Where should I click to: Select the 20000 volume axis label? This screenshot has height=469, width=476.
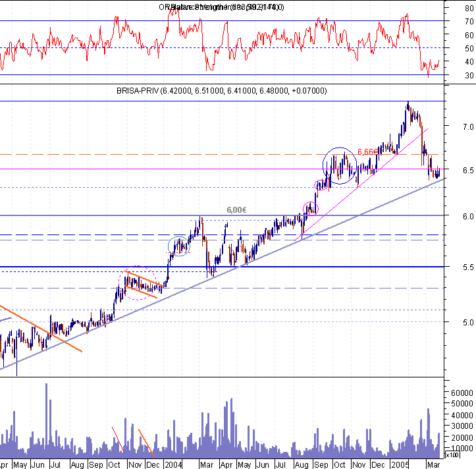click(462, 437)
